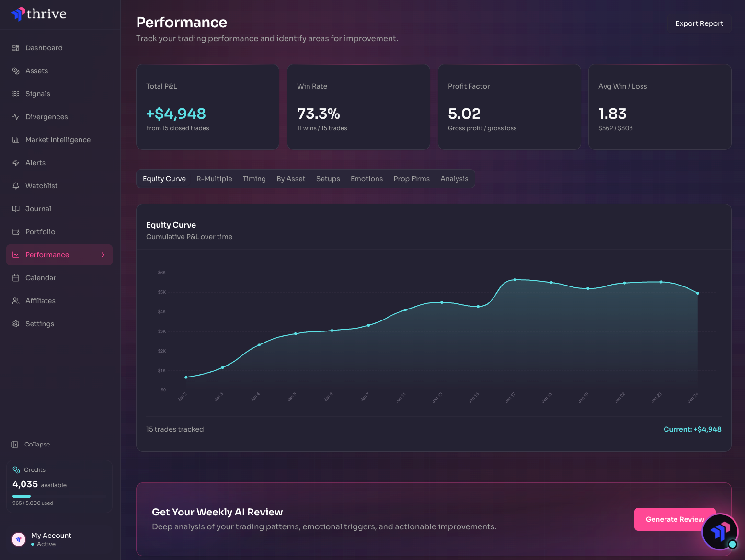Click the floating AI assistant bubble
The height and width of the screenshot is (560, 745).
coord(719,531)
